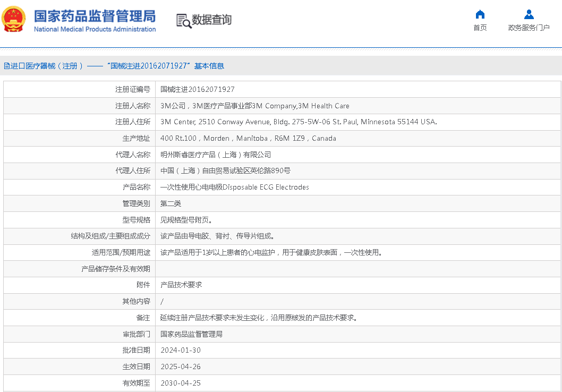Click the agent name 明州斯睿医疗产品
562x392 pixels.
[x=215, y=155]
